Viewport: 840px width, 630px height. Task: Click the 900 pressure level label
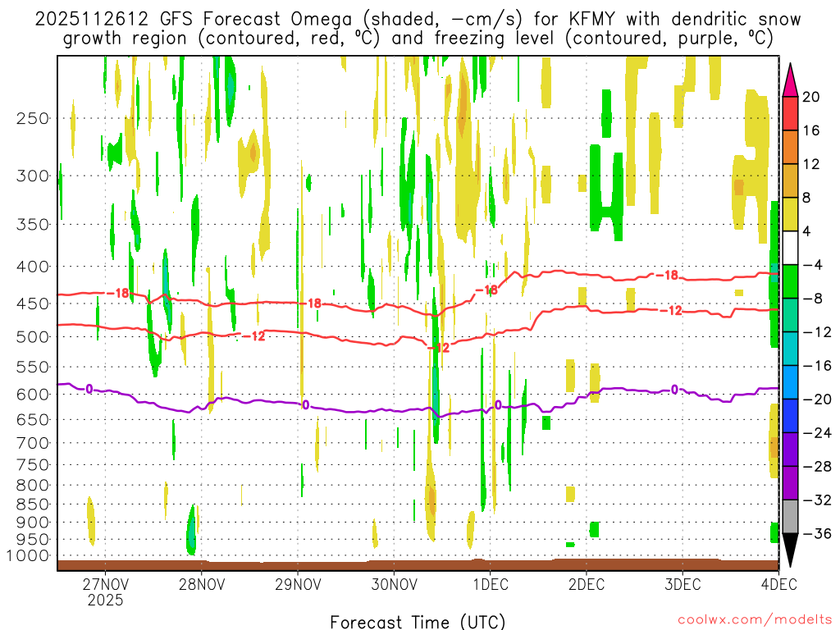(33, 523)
